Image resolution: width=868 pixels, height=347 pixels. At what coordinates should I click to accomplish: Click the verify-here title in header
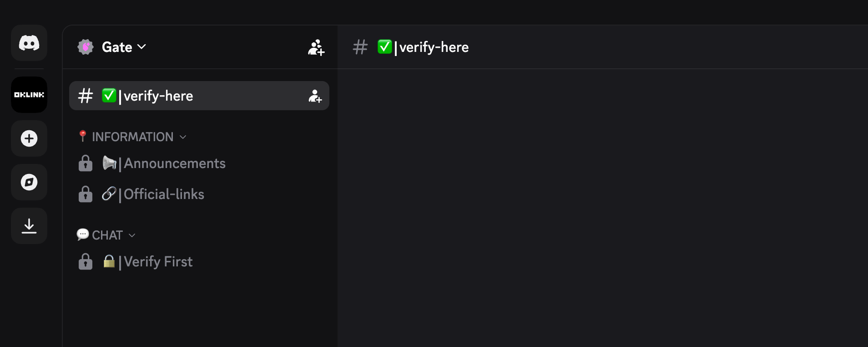(434, 47)
